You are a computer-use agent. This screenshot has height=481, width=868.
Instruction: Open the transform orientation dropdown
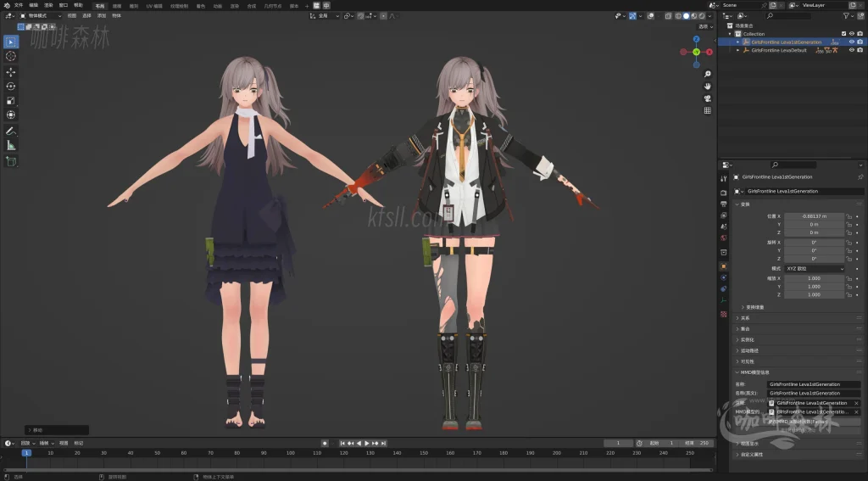pos(325,16)
